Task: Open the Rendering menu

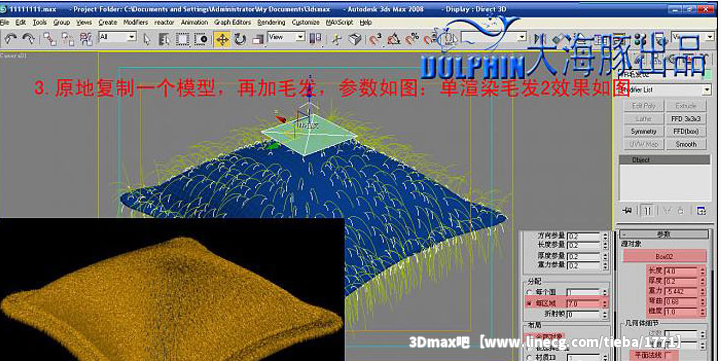Action: coord(271,22)
